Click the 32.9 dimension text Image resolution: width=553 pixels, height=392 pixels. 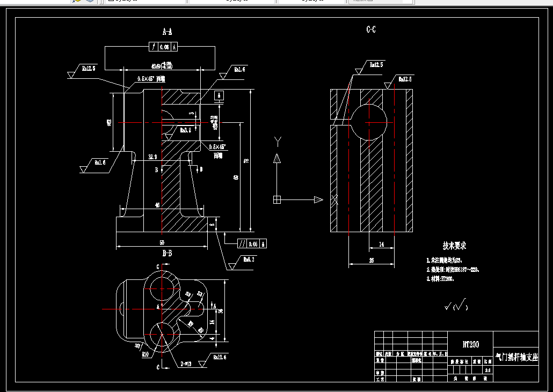click(152, 157)
